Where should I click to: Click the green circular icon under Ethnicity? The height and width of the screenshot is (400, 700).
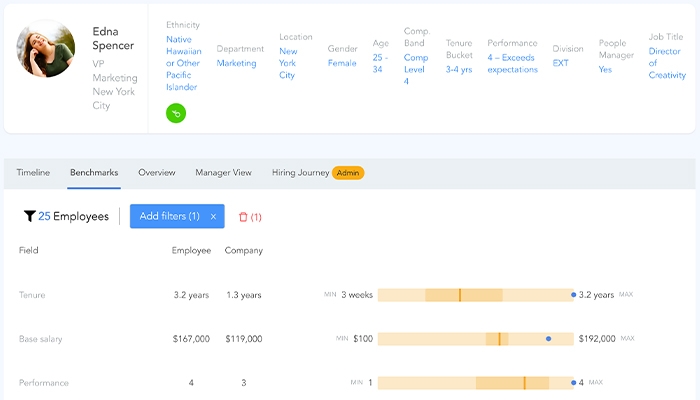pyautogui.click(x=176, y=113)
